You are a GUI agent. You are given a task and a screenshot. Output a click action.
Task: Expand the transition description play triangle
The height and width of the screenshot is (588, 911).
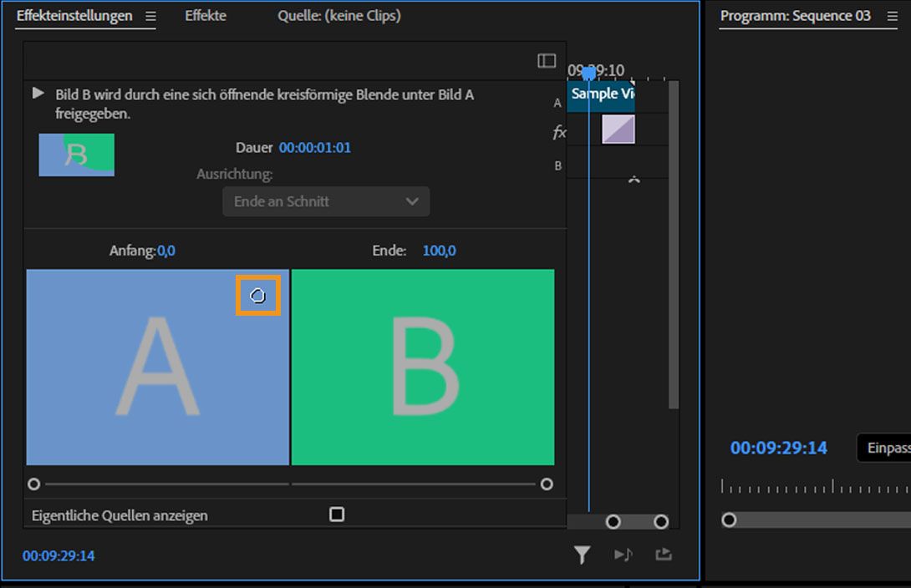pyautogui.click(x=38, y=94)
